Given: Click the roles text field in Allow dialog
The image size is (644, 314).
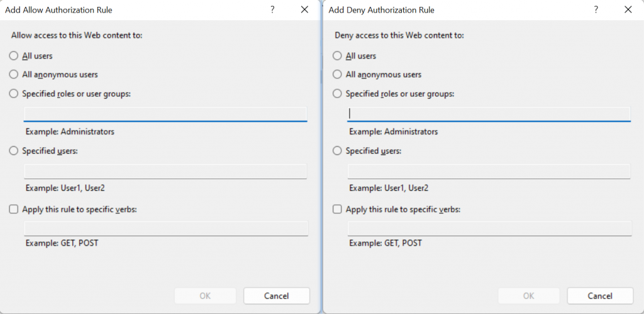Looking at the screenshot, I should point(165,113).
